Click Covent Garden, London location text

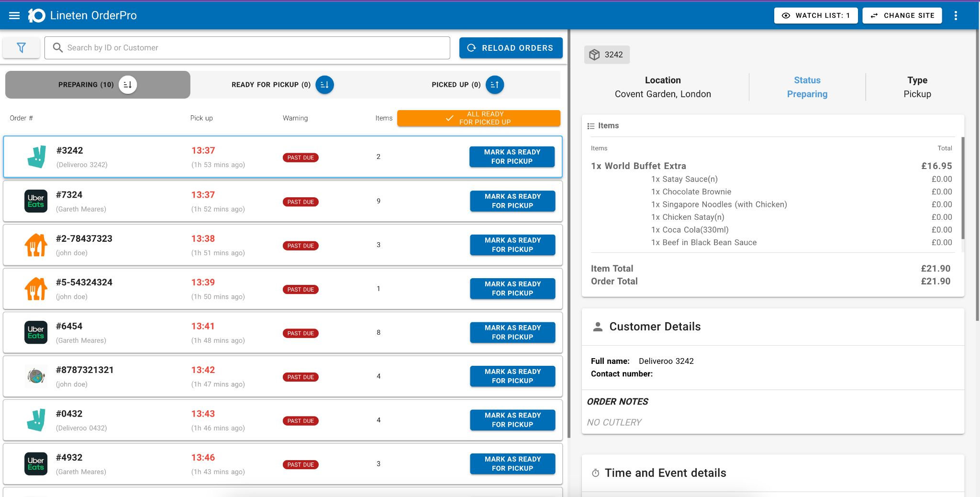[663, 94]
